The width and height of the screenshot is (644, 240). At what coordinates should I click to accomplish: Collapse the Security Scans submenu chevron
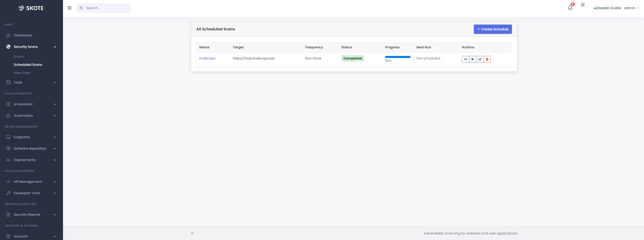pos(55,47)
